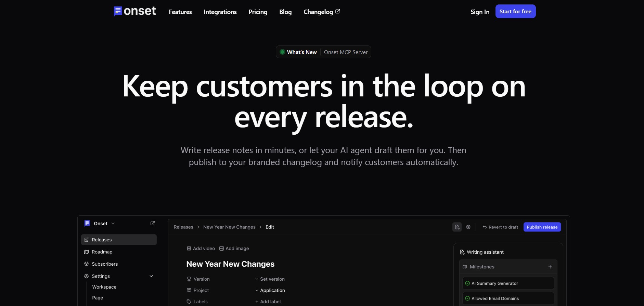This screenshot has height=306, width=644.
Task: Go to the Pricing page
Action: (x=258, y=12)
